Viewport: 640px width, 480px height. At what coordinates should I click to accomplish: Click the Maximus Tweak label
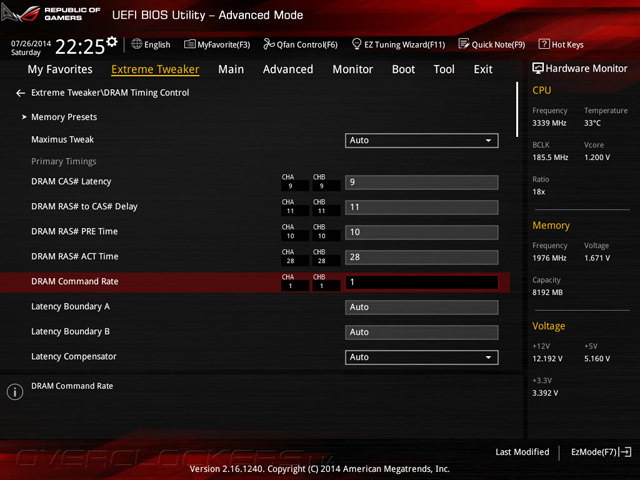pos(62,140)
